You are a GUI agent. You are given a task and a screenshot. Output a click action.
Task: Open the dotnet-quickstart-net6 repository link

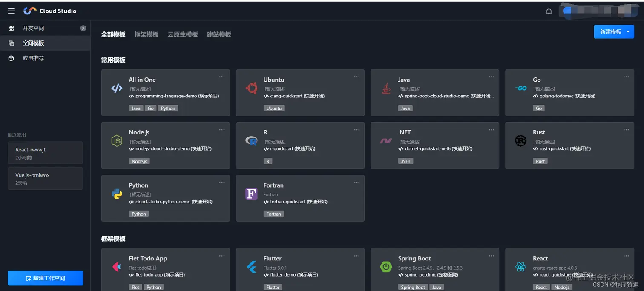(435, 149)
